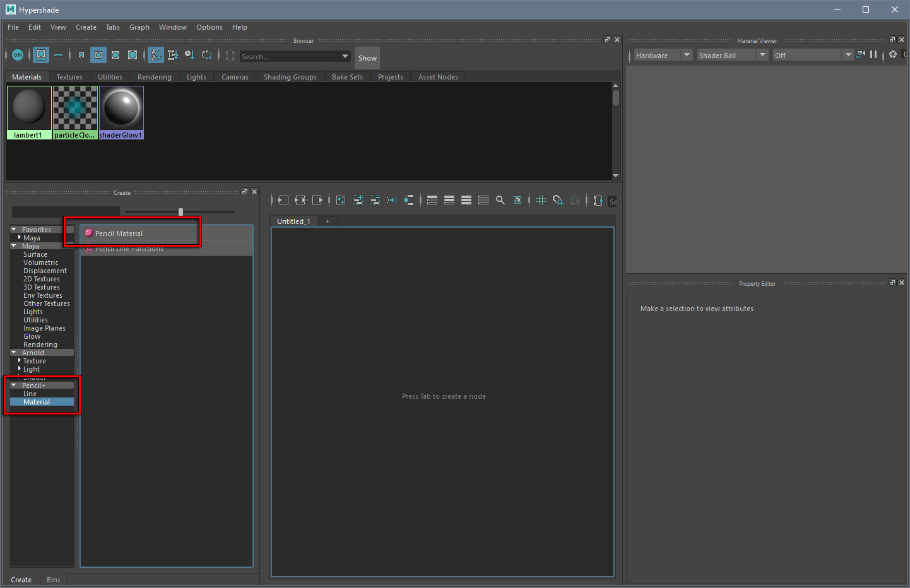Viewport: 910px width, 588px height.
Task: Select extra large swatch size icon
Action: click(133, 55)
